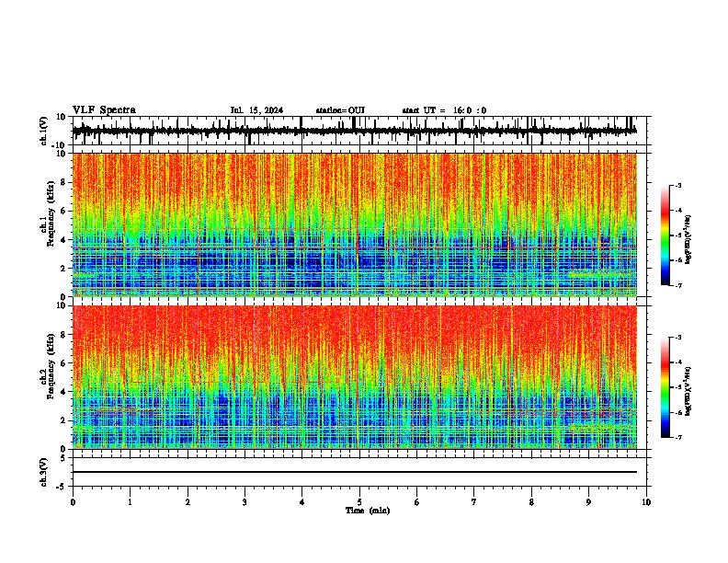Click the "8" kHz tick on ch.1 frequency axis

[64, 182]
